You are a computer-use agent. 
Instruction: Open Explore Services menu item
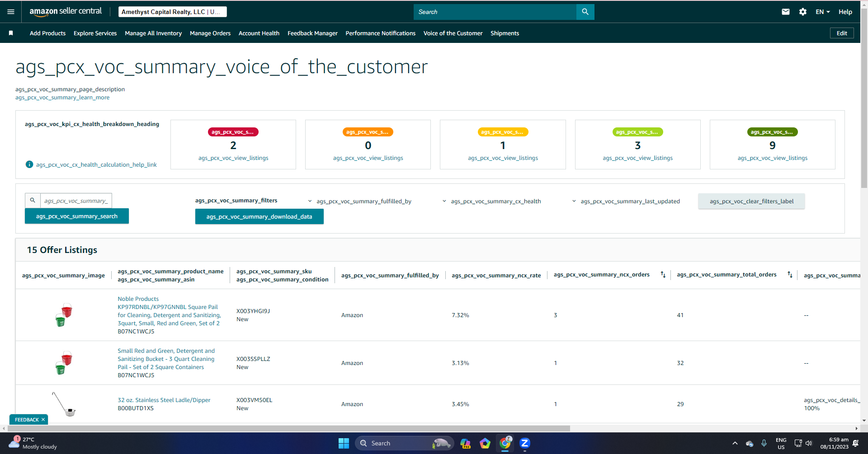(x=95, y=33)
